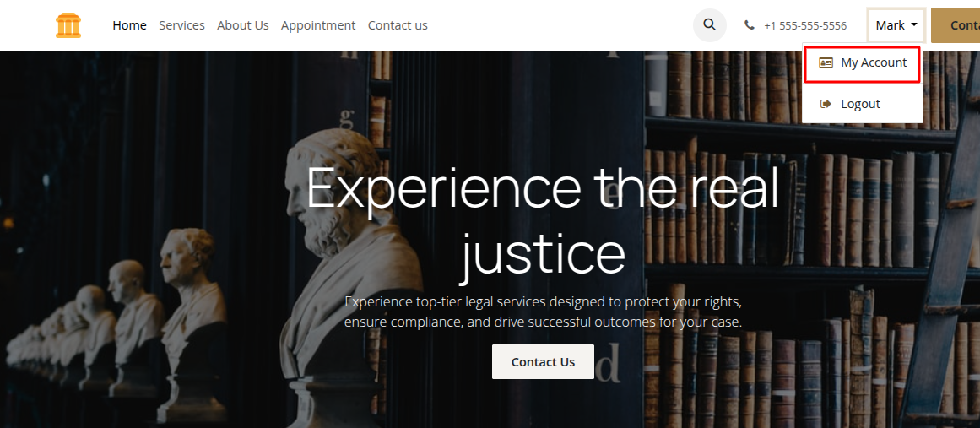Expand the Mark user dropdown
The height and width of the screenshot is (428, 980).
(896, 25)
